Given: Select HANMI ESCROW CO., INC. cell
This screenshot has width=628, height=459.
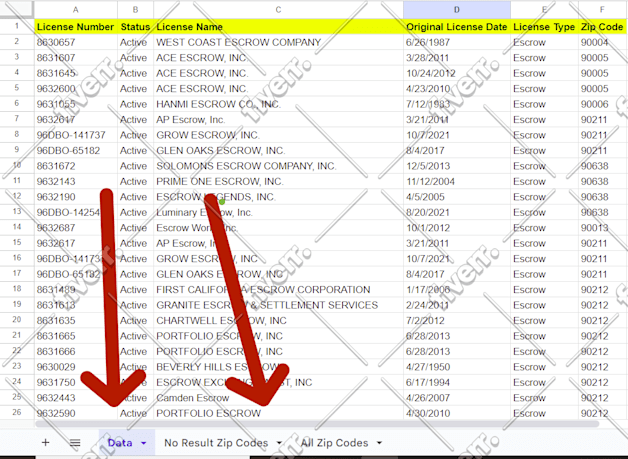Looking at the screenshot, I should click(278, 104).
